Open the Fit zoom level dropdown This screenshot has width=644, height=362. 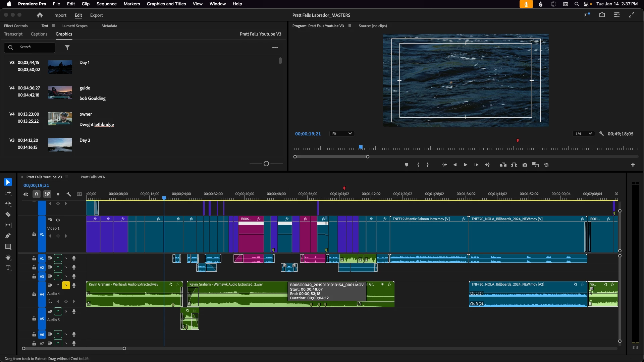(342, 134)
